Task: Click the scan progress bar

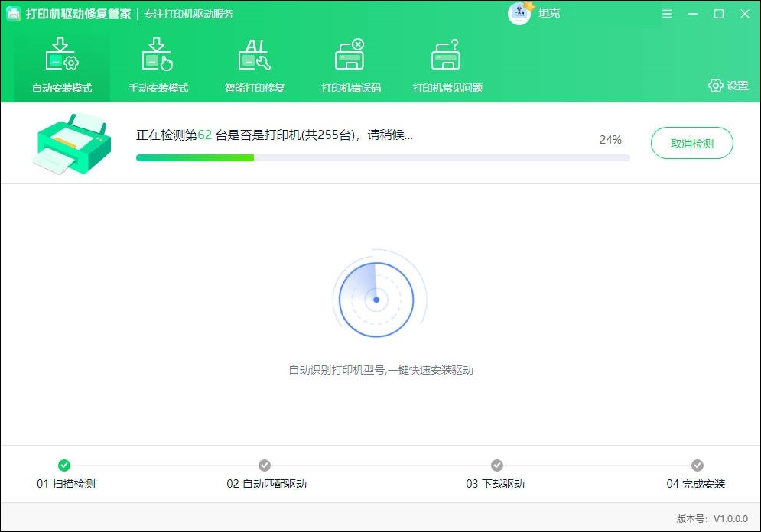Action: coord(383,157)
